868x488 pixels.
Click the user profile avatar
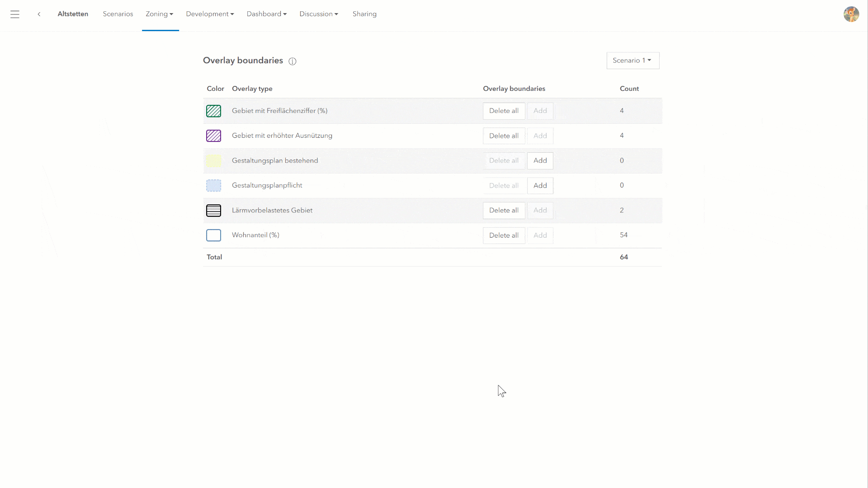point(852,14)
